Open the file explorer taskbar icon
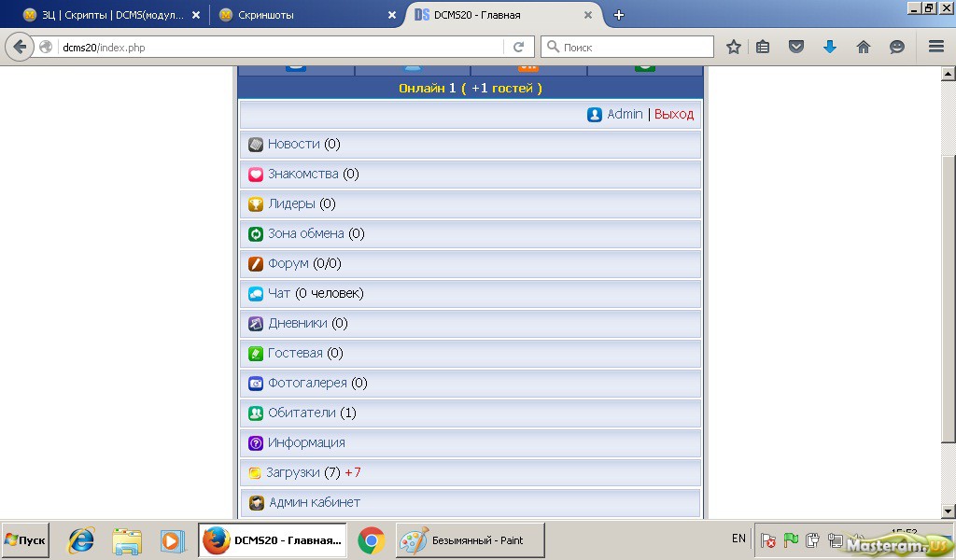Screen dimensions: 956x560 pyautogui.click(x=127, y=540)
